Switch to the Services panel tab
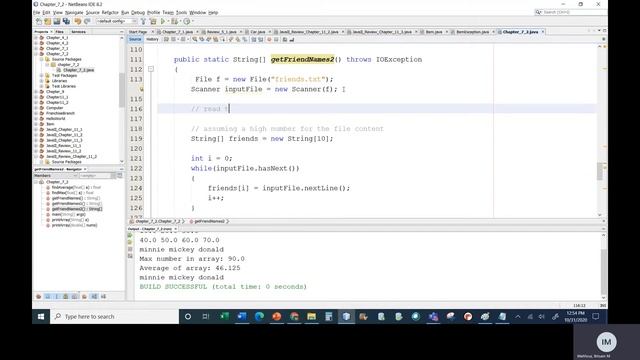Image resolution: width=640 pixels, height=360 pixels. [78, 31]
